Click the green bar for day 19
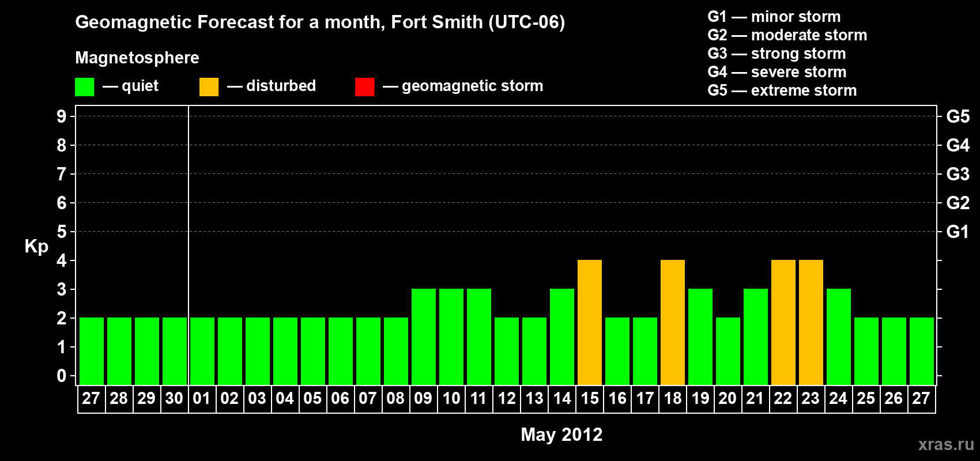 click(x=700, y=337)
